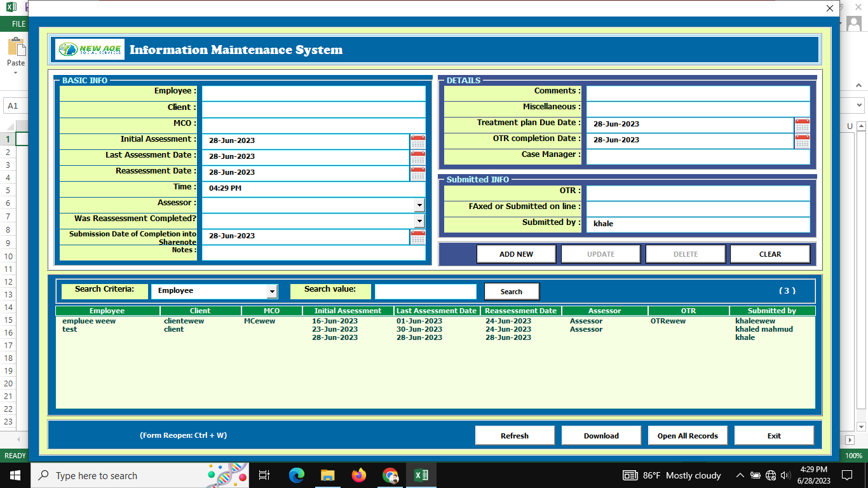Open calendar picker for Last Assessment Date
The image size is (868, 488).
(x=417, y=157)
